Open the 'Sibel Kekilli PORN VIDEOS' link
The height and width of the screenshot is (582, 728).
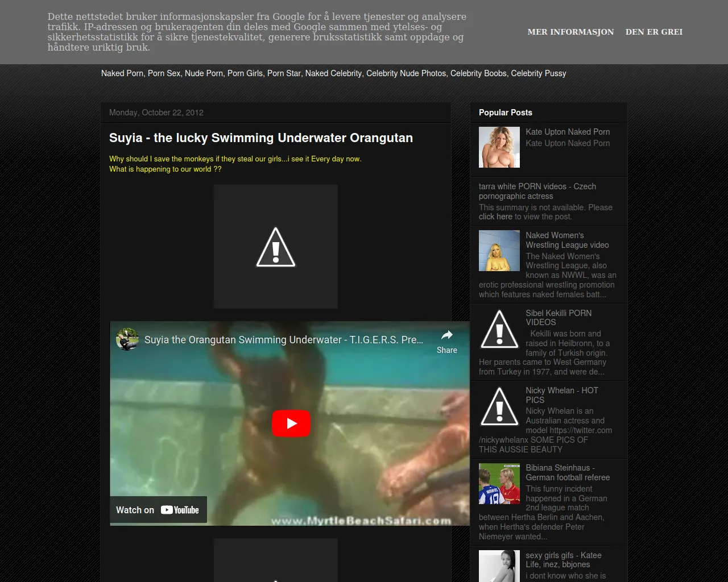[559, 318]
